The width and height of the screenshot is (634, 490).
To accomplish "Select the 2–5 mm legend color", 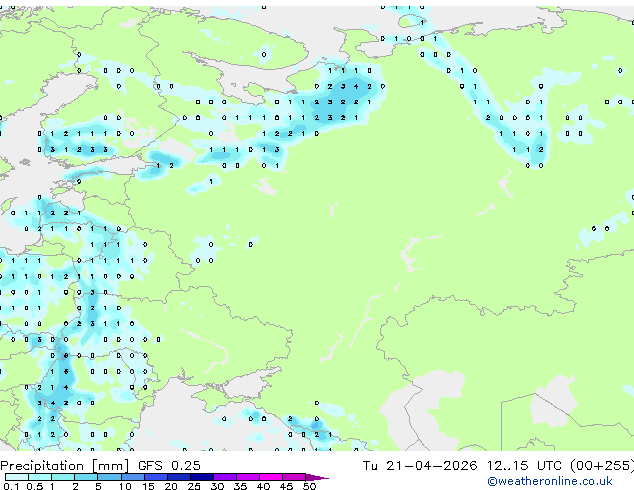I will tap(86, 477).
